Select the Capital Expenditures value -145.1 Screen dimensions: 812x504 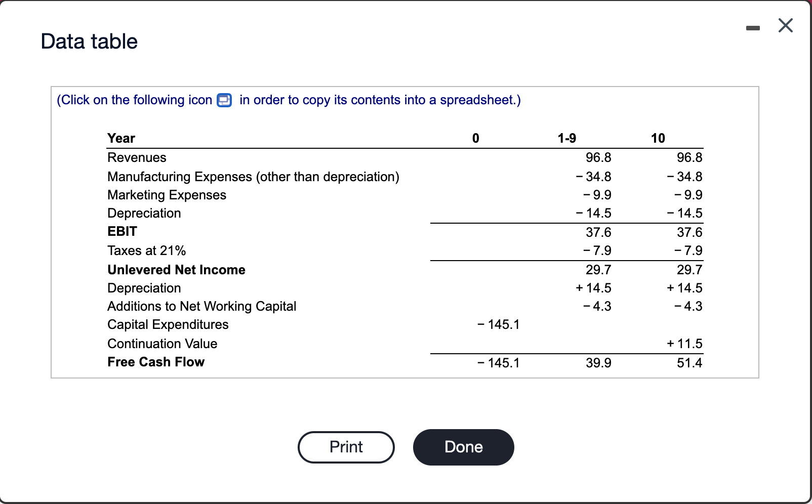[499, 324]
